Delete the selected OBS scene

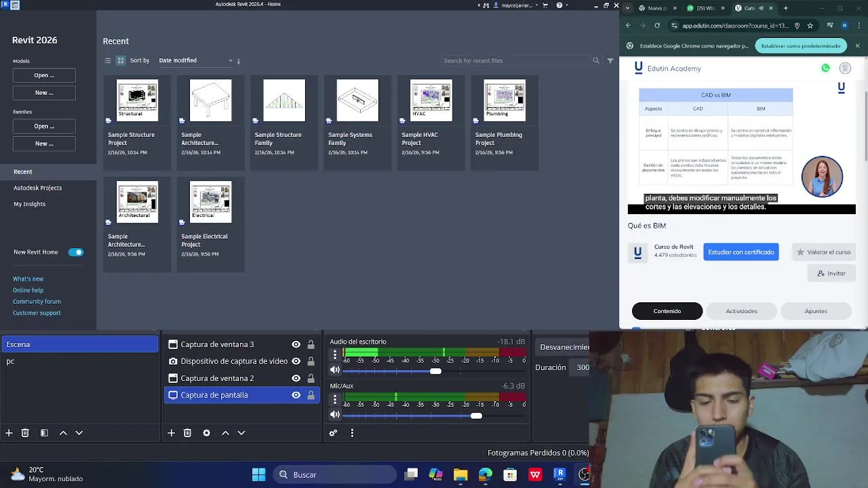(25, 432)
